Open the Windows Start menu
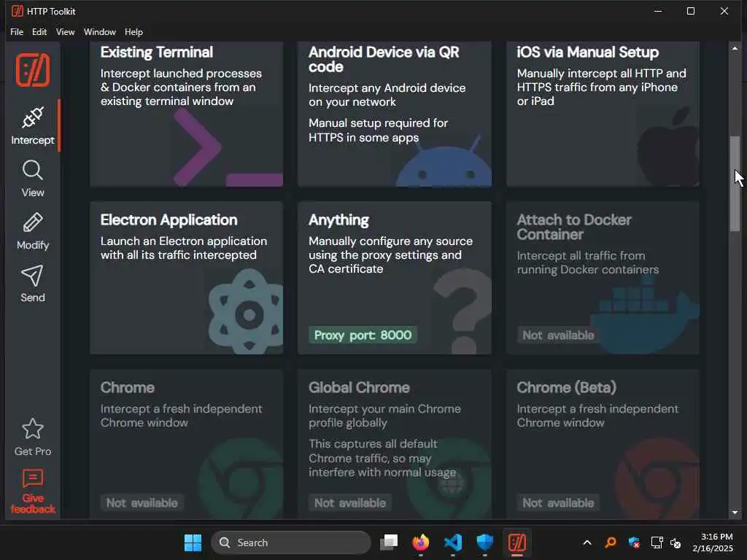The image size is (747, 560). (x=193, y=542)
